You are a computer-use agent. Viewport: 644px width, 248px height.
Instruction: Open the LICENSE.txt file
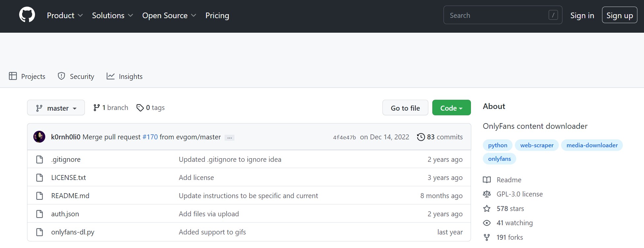68,178
